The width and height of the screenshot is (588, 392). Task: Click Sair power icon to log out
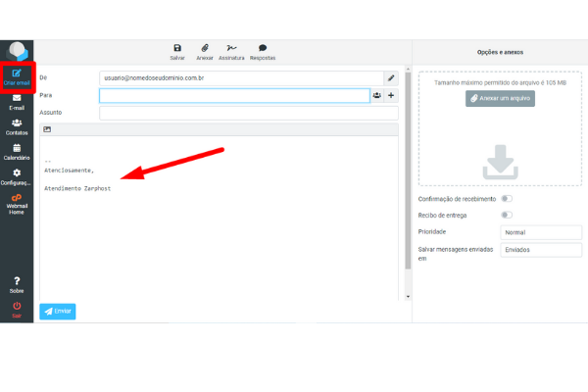click(x=17, y=310)
